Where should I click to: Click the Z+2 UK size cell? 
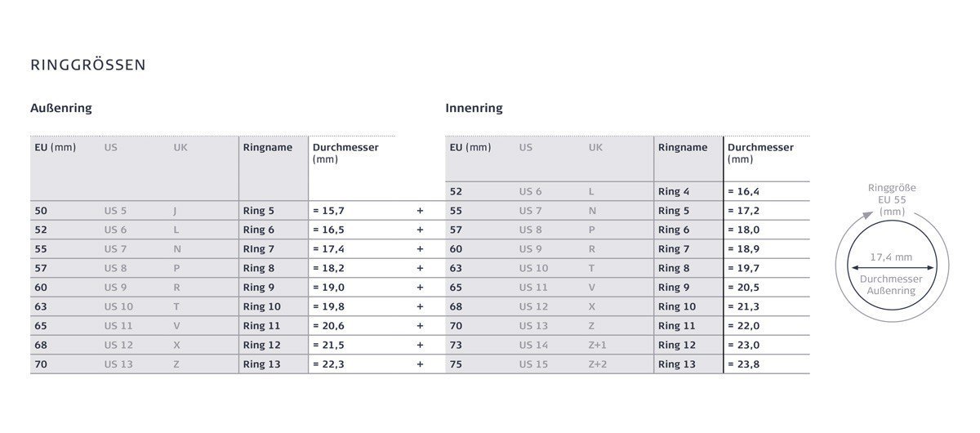598,364
